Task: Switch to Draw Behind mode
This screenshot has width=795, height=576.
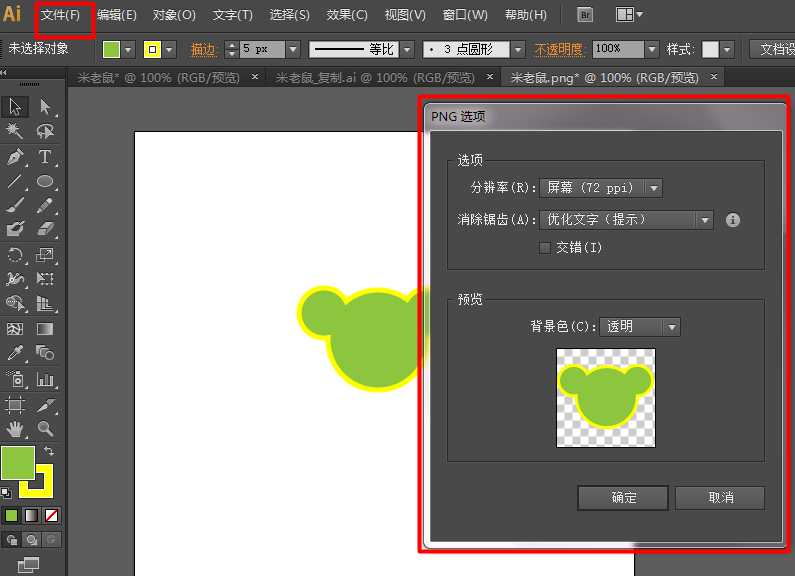Action: point(32,540)
